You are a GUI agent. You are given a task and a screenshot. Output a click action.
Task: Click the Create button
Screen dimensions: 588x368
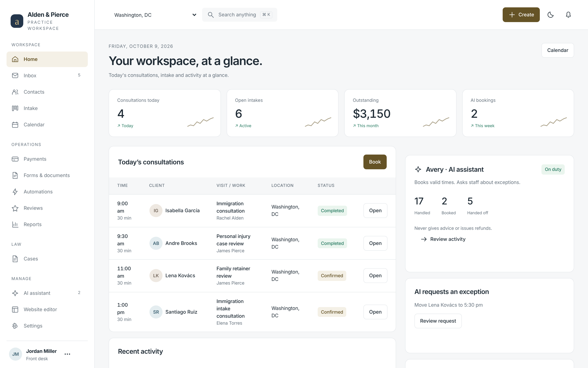521,15
